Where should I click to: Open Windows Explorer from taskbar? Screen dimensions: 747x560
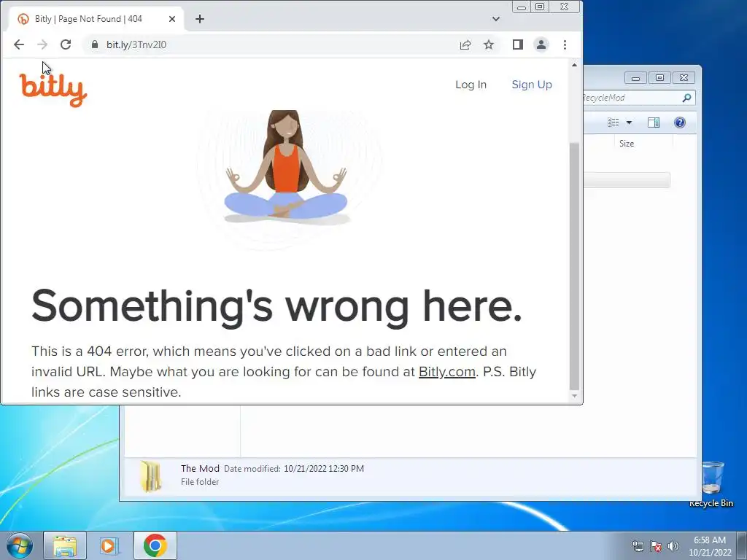(65, 545)
